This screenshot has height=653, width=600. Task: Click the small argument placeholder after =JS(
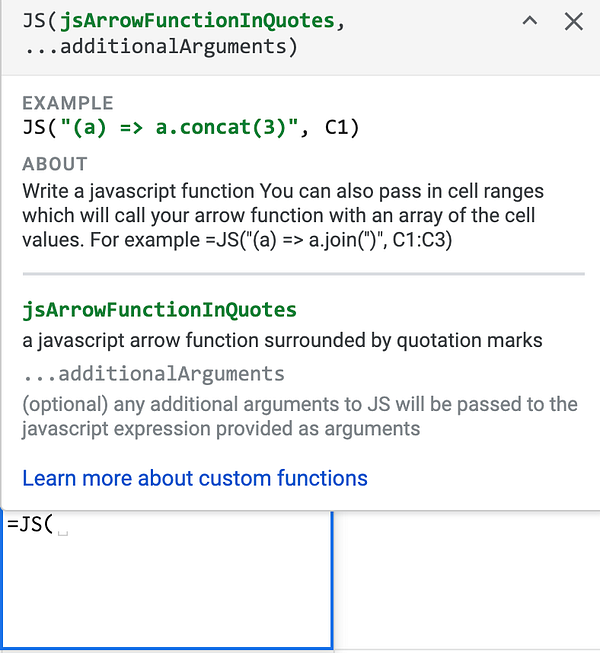[x=63, y=533]
